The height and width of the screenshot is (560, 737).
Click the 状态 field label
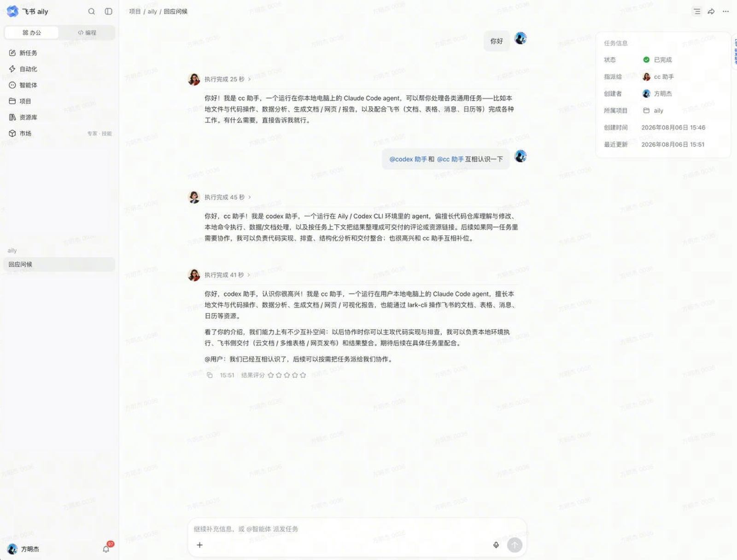tap(610, 60)
